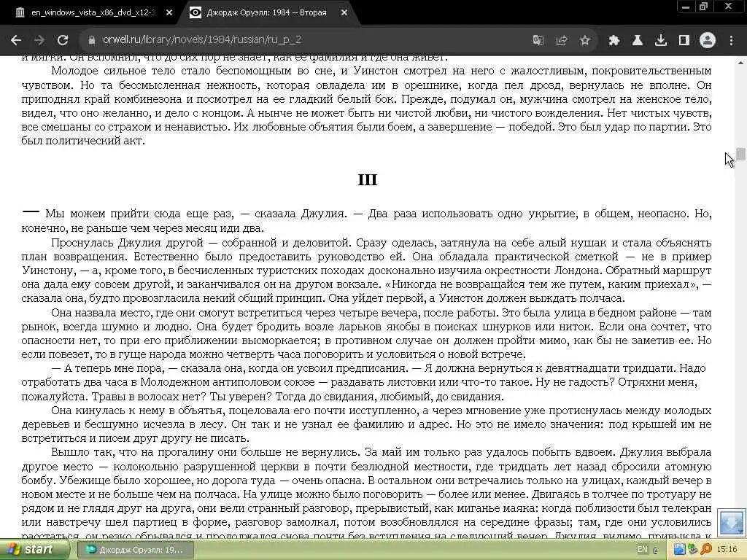Go back to the previous page
This screenshot has width=747, height=560.
point(16,40)
